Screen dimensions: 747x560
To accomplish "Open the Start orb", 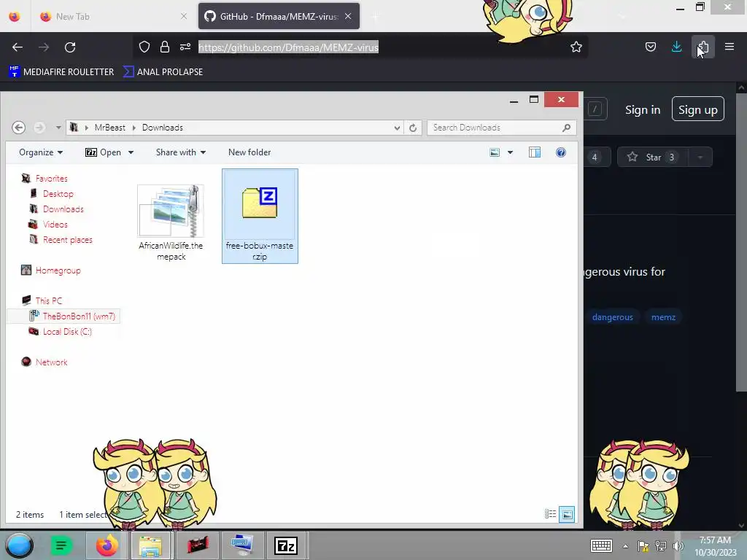I will pos(20,545).
